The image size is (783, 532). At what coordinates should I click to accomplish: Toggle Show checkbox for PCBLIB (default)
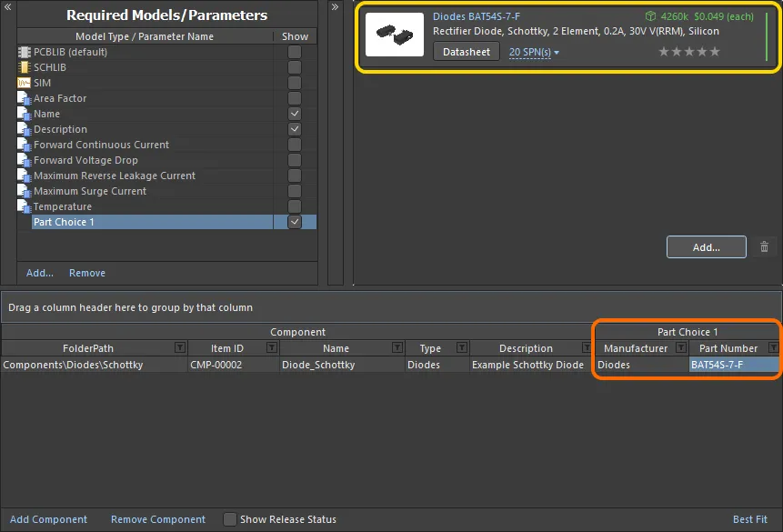[295, 52]
